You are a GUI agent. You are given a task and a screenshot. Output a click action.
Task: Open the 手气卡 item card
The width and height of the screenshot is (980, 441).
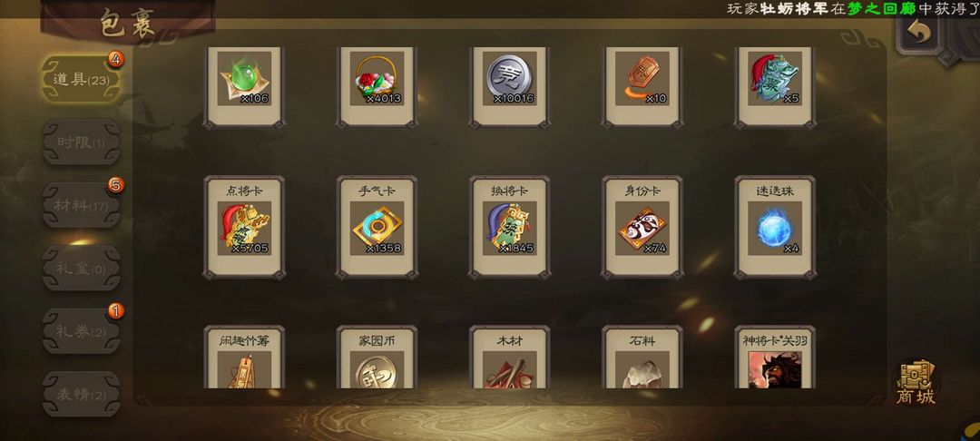pos(377,228)
